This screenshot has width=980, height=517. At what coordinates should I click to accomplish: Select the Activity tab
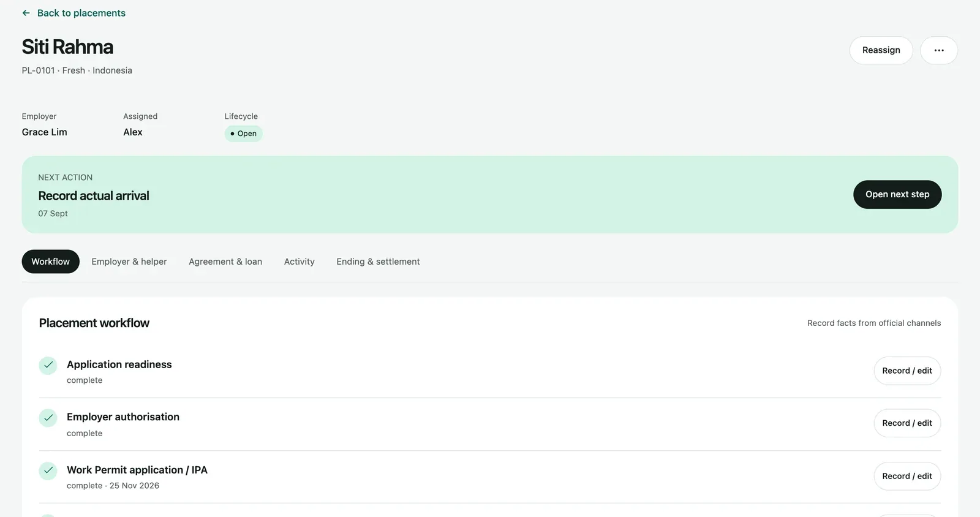click(x=300, y=262)
